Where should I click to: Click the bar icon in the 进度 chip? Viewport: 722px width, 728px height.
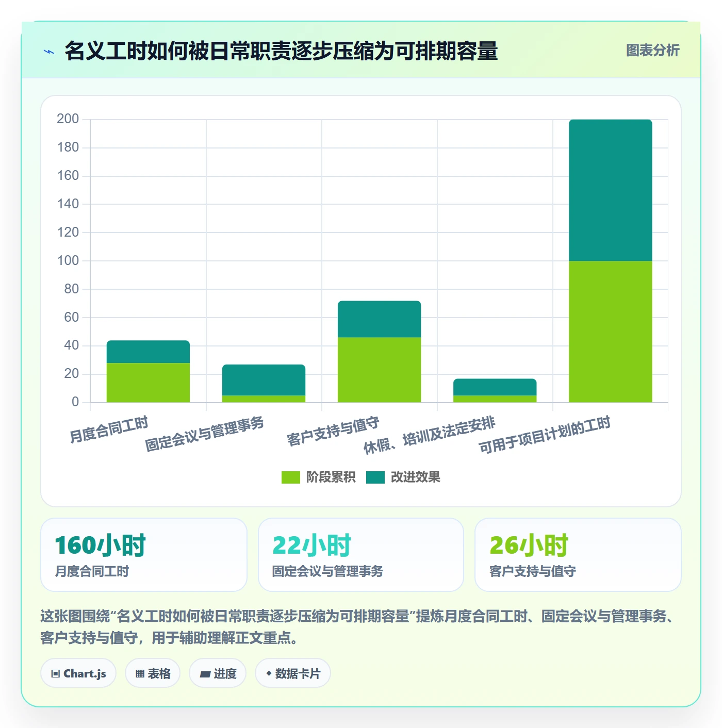[205, 674]
